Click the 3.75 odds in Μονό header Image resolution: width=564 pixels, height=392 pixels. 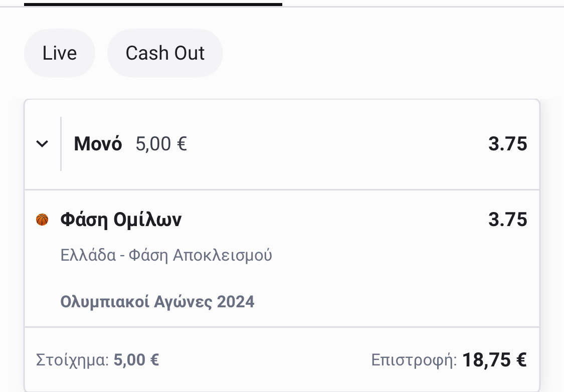point(507,144)
